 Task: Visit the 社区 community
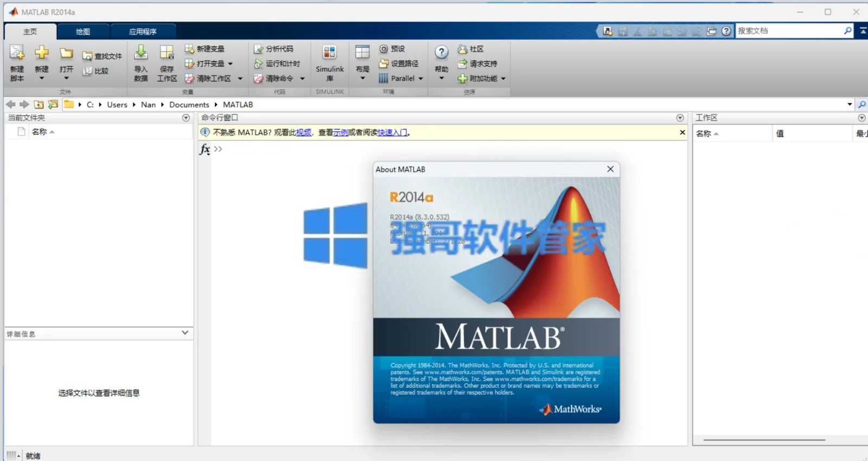click(471, 49)
